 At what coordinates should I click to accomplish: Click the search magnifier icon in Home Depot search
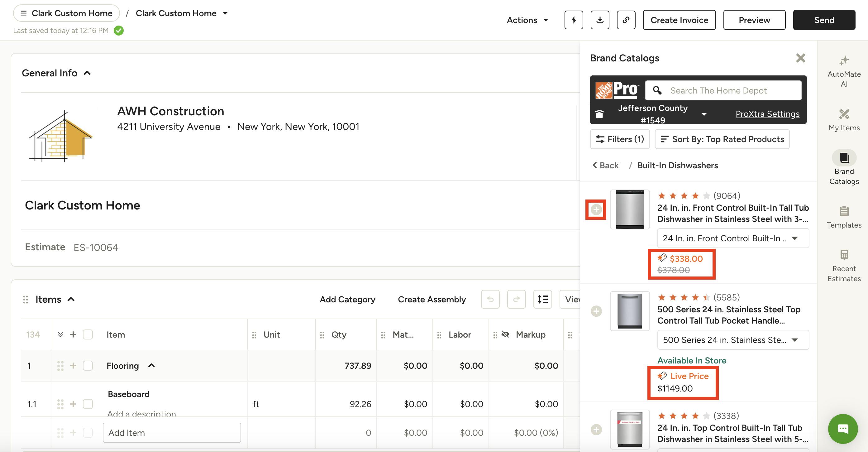657,90
